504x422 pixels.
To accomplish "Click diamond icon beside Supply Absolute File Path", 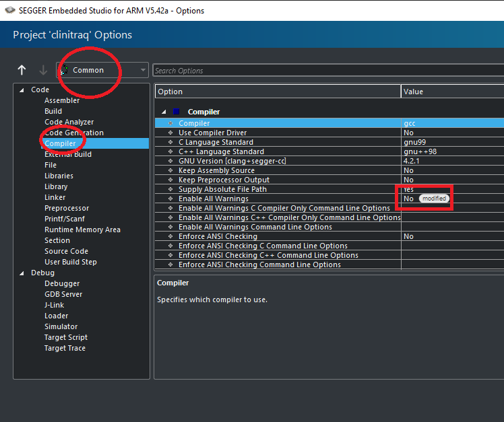I will click(x=170, y=189).
